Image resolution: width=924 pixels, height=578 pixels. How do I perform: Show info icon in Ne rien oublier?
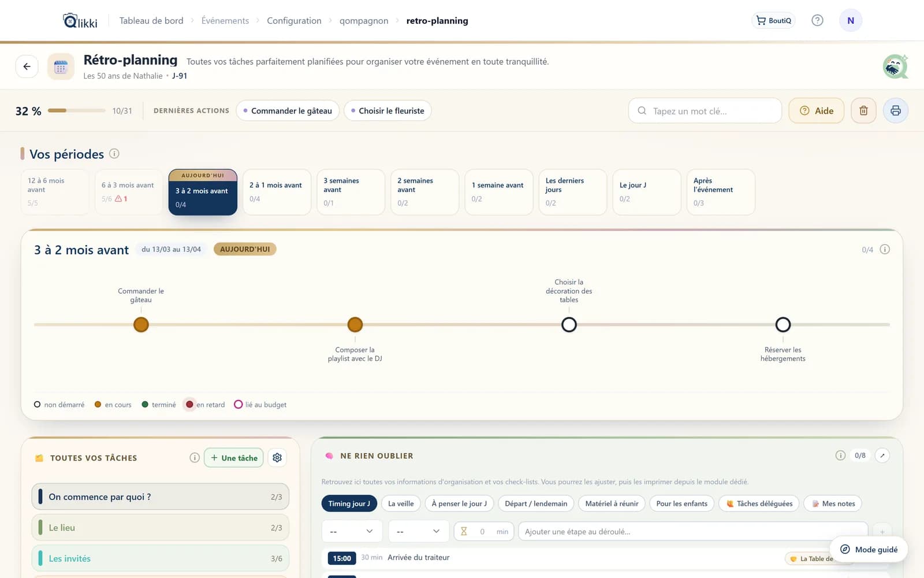pos(840,455)
